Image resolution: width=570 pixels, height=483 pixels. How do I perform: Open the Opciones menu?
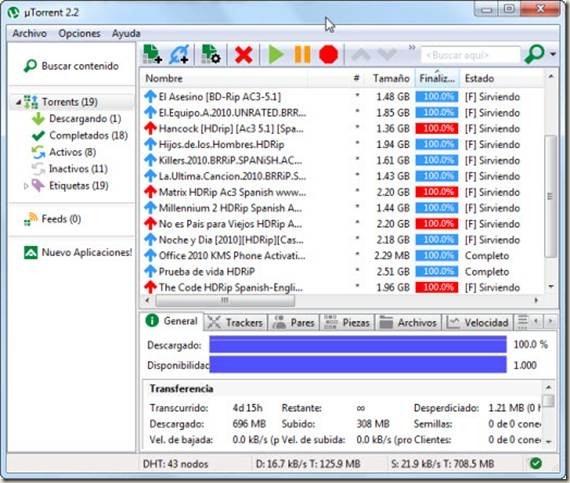pos(79,33)
